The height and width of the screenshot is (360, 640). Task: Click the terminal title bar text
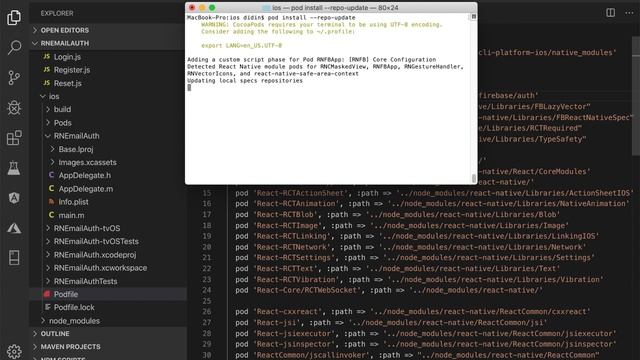[x=335, y=7]
